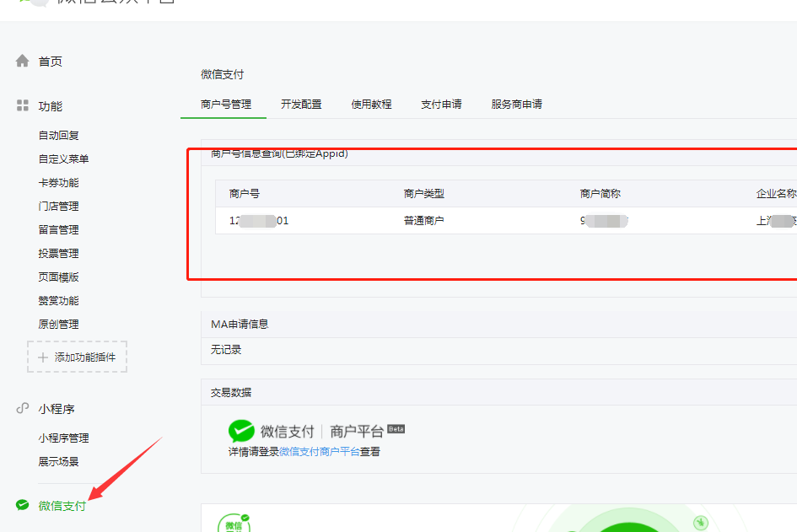Click the 普通商户 merchant table row
This screenshot has height=532, width=797.
pos(423,221)
